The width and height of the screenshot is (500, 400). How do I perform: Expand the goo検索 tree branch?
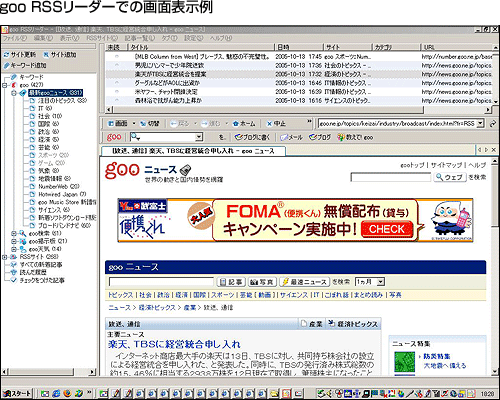click(13, 233)
